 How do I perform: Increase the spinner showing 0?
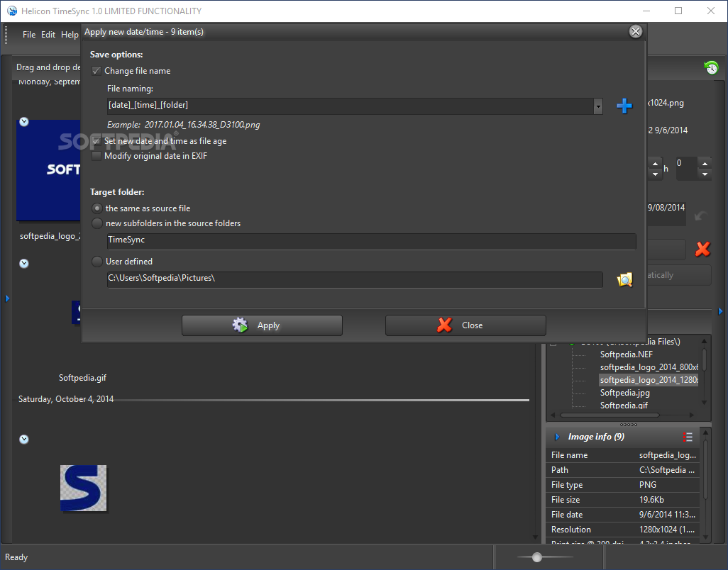(705, 163)
